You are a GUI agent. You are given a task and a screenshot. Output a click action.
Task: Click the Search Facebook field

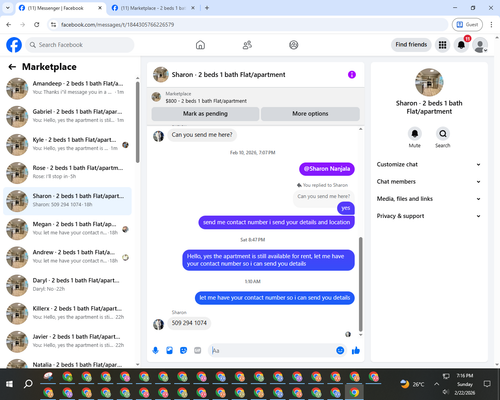(80, 45)
